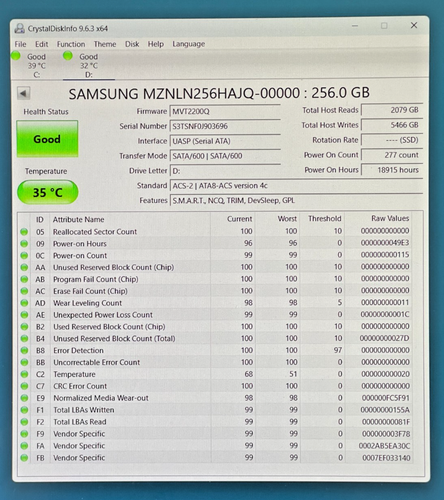Select the FB Vendor Specific row

pyautogui.click(x=216, y=458)
